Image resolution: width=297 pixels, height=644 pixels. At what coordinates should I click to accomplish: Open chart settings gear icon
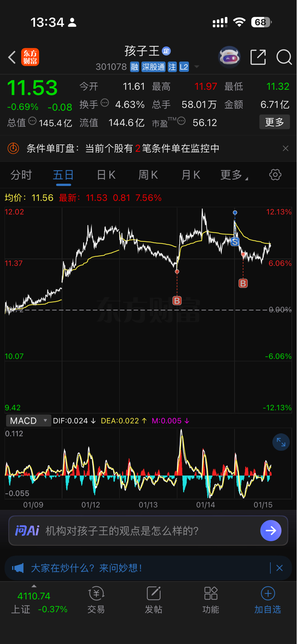[275, 175]
